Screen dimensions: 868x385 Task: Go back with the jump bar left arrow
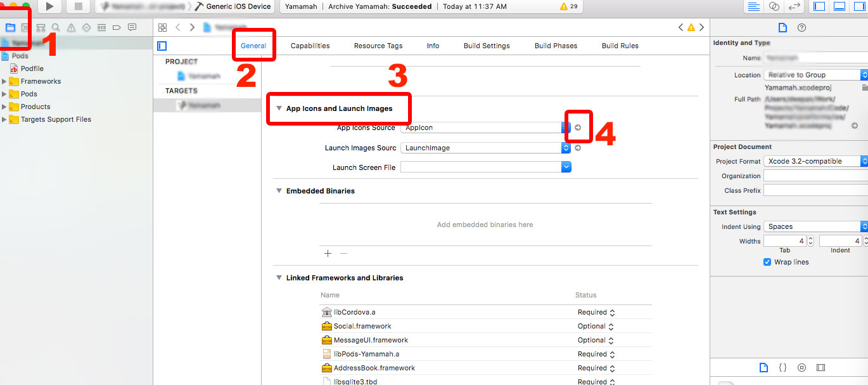178,27
